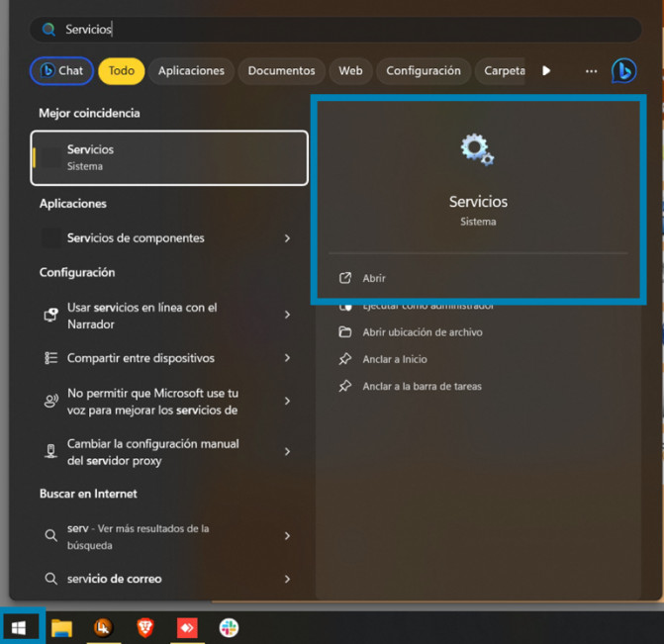The width and height of the screenshot is (664, 644).
Task: Click the search box containing Servicios
Action: point(327,30)
